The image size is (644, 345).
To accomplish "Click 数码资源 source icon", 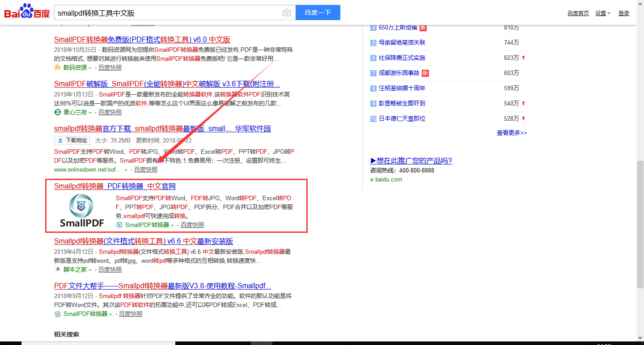I will pyautogui.click(x=58, y=67).
